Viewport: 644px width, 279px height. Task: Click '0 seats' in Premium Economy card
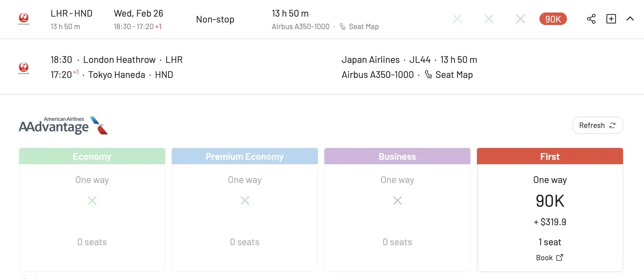[x=245, y=242]
